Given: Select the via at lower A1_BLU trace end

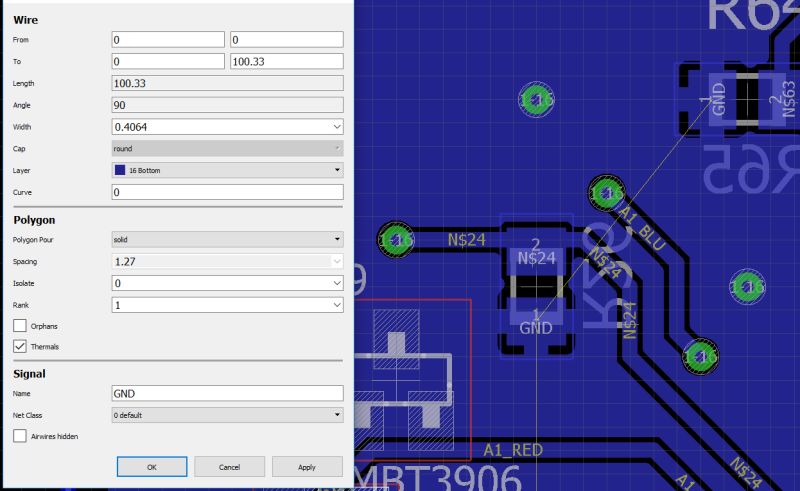Looking at the screenshot, I should coord(701,356).
